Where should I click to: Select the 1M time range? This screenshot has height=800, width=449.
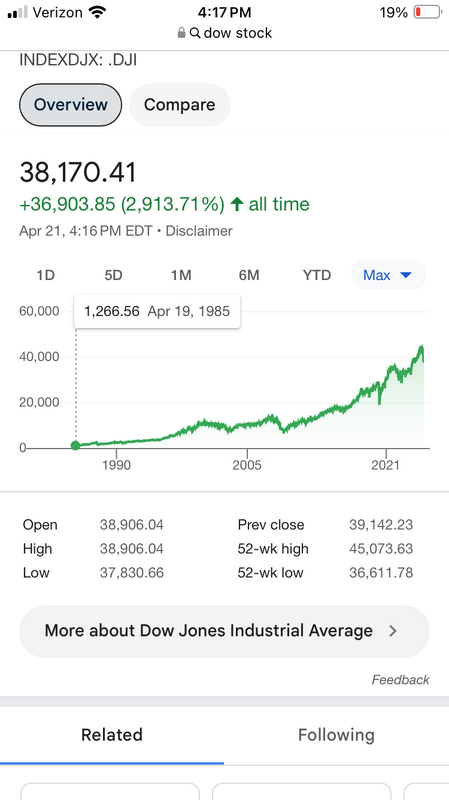coord(181,276)
